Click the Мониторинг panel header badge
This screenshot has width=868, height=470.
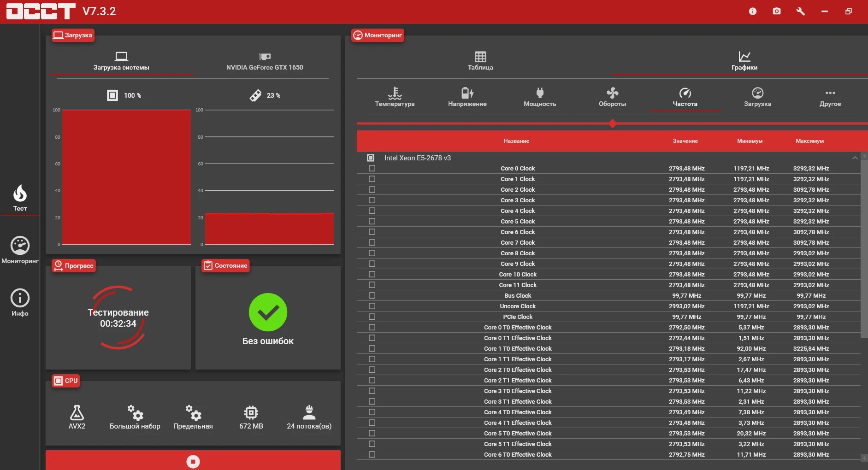point(378,35)
